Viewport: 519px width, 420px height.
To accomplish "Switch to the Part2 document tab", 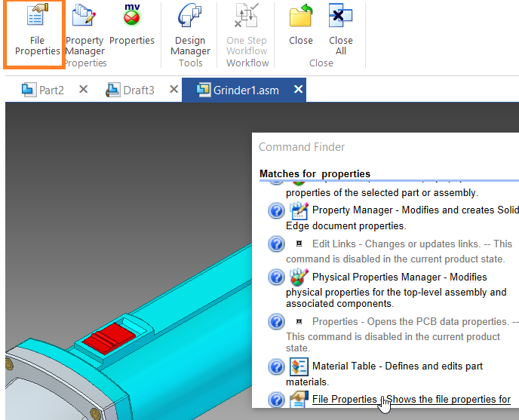I will (44, 90).
